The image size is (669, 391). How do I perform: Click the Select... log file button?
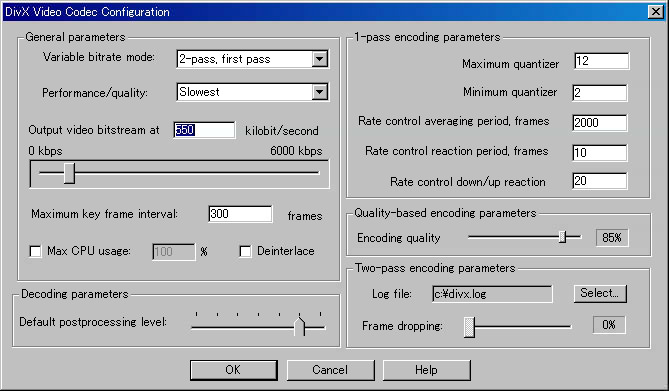click(x=600, y=294)
